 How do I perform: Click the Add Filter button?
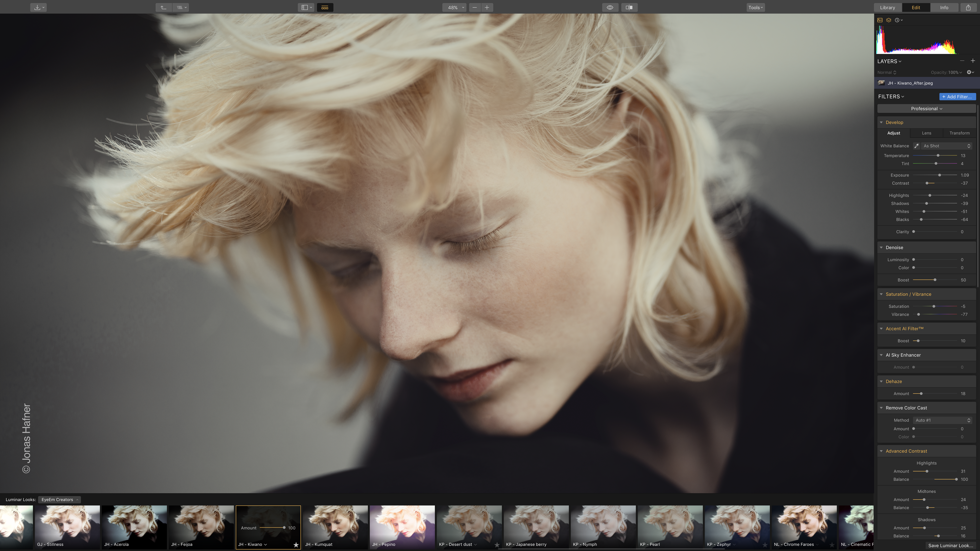(x=957, y=97)
